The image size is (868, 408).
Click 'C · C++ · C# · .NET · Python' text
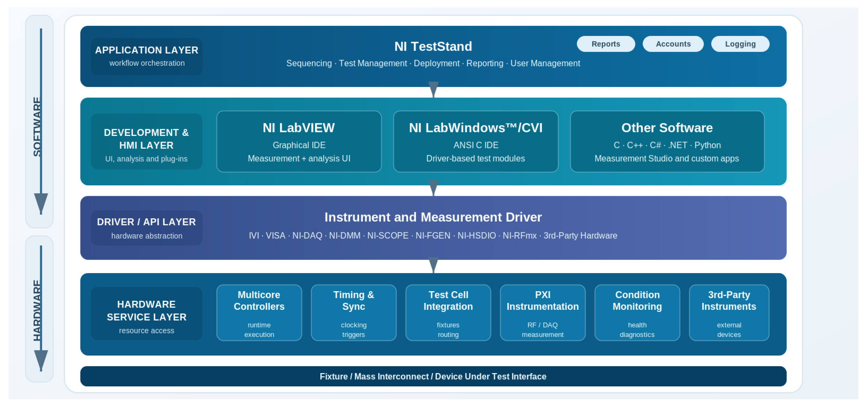[x=667, y=145]
